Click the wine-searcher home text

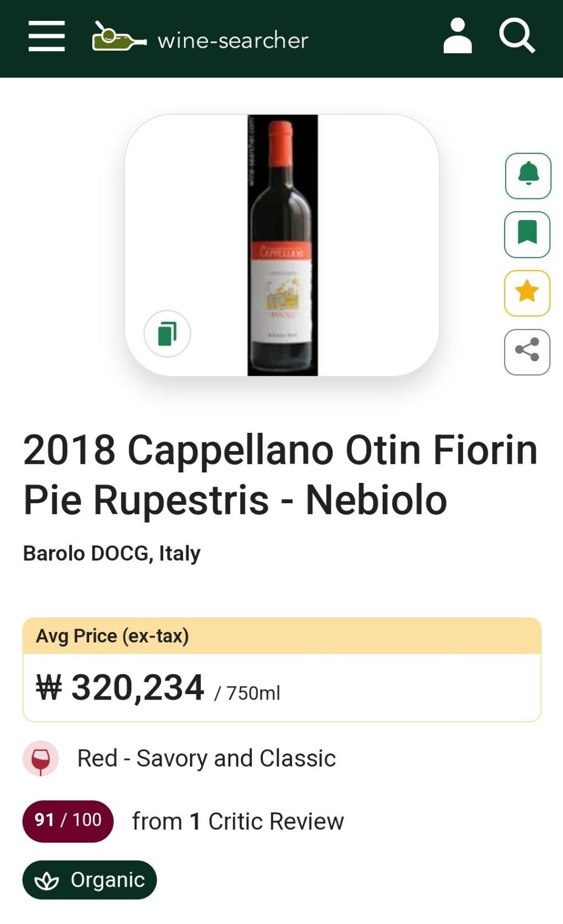233,40
